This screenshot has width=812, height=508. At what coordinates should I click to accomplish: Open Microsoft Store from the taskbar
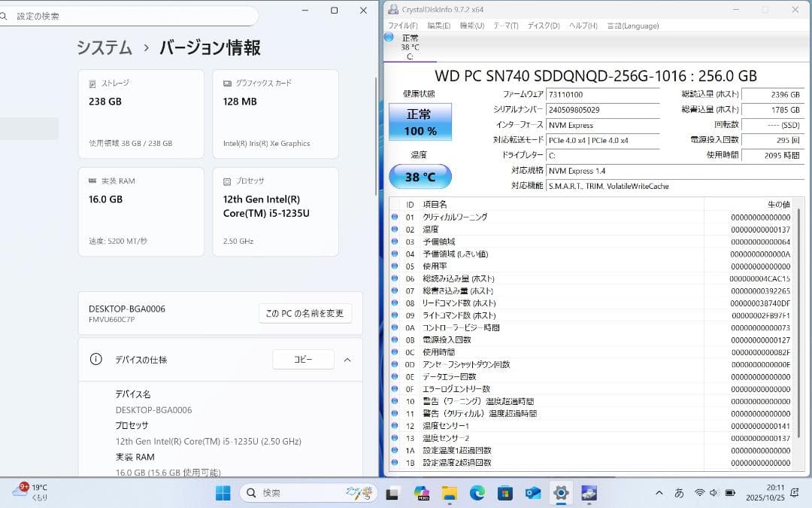[x=505, y=493]
